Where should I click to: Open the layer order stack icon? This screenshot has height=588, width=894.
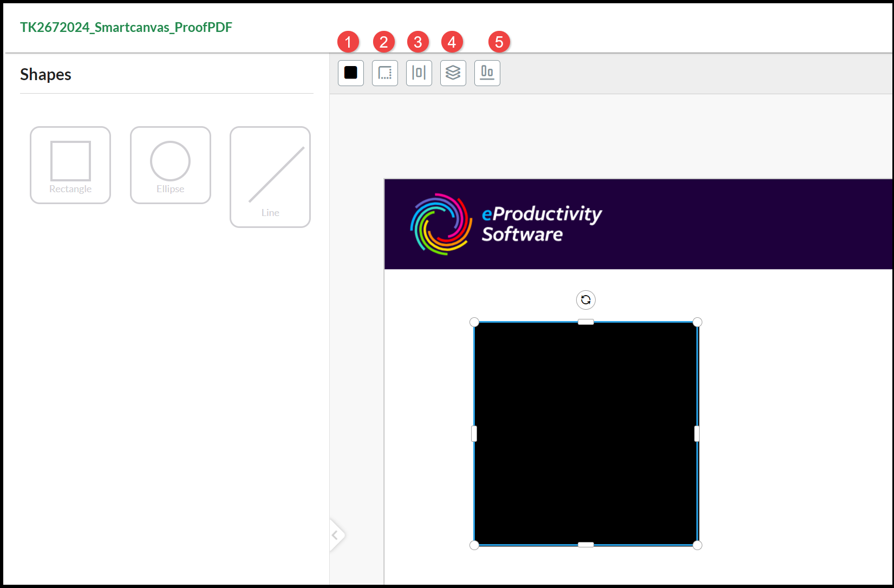tap(453, 73)
